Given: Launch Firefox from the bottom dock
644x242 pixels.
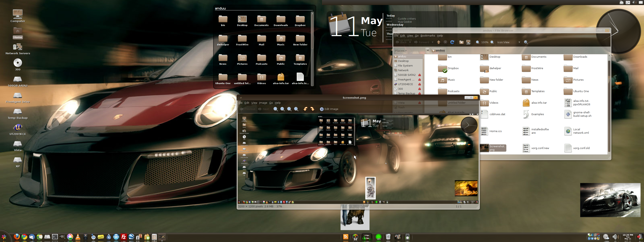Looking at the screenshot, I should pyautogui.click(x=17, y=237).
